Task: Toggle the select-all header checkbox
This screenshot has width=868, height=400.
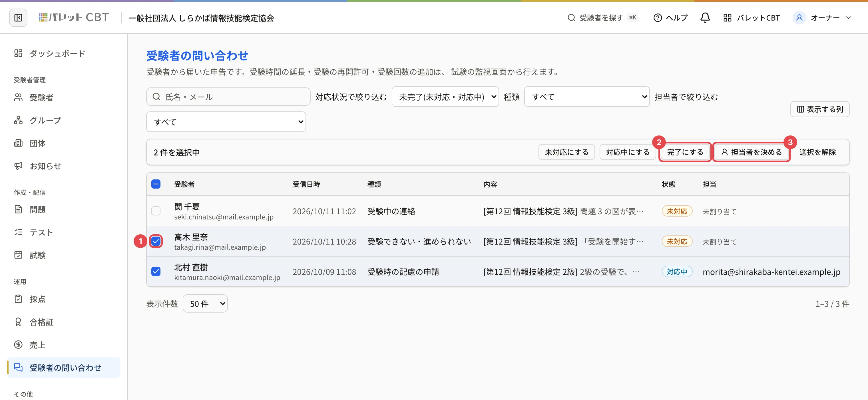Action: (156, 184)
